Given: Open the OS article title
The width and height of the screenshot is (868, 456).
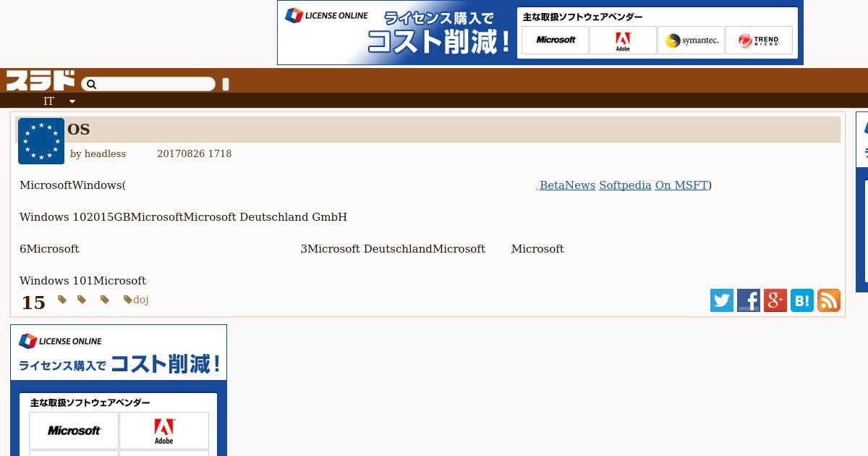Looking at the screenshot, I should pos(78,130).
